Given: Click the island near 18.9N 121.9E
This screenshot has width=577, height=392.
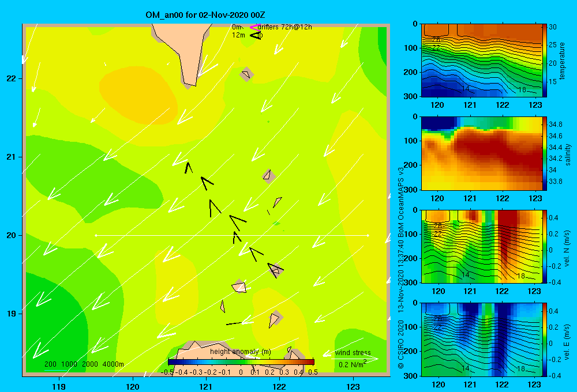Looking at the screenshot, I should [275, 319].
